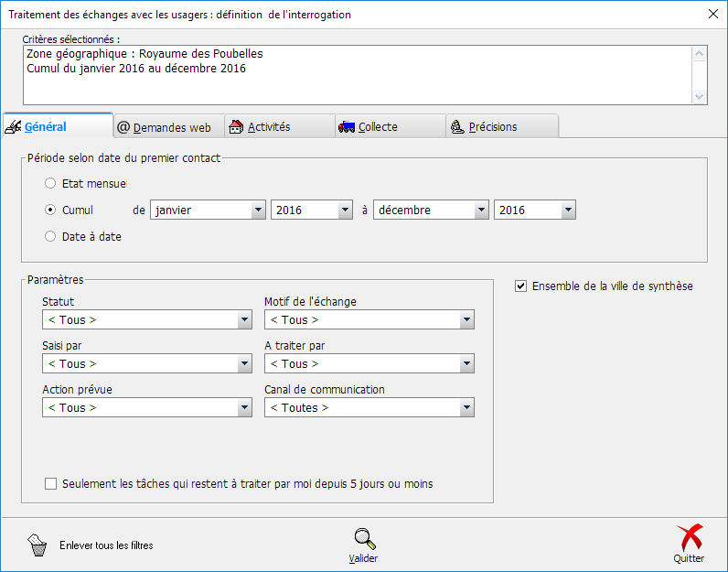
Task: Expand the Motif de l'échange dropdown
Action: [x=466, y=320]
